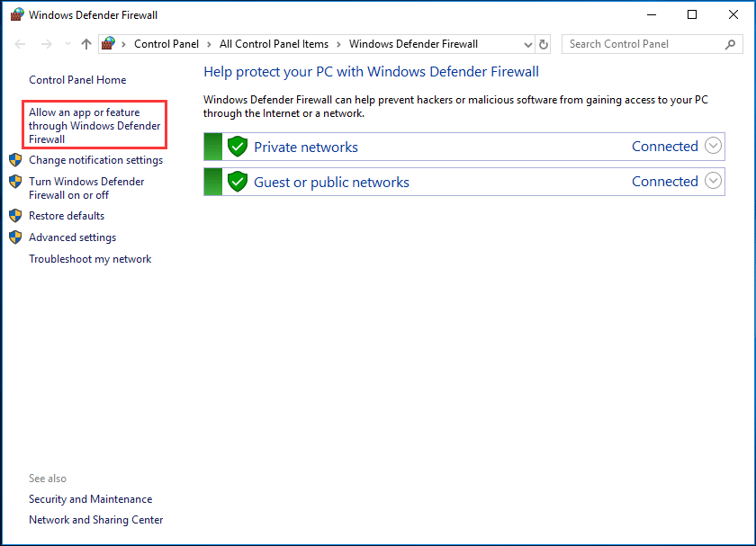This screenshot has height=546, width=756.
Task: Click the search magnifier in the search box
Action: [x=729, y=43]
